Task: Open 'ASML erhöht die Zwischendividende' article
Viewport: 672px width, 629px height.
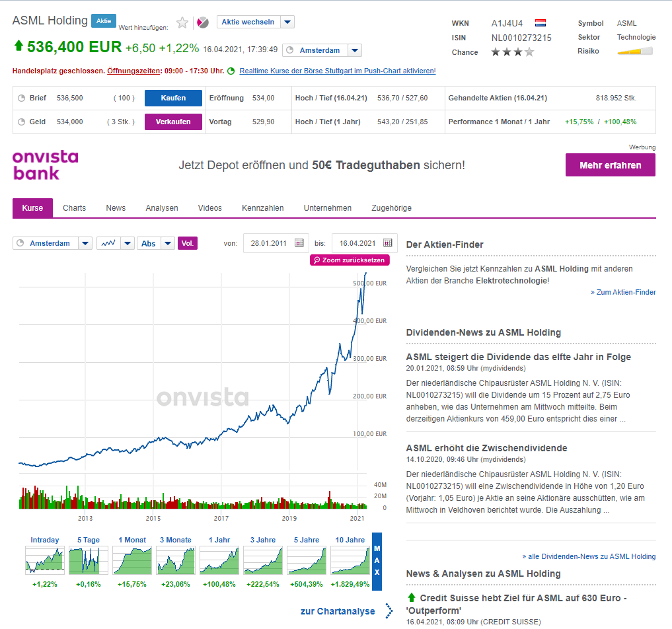Action: [486, 448]
